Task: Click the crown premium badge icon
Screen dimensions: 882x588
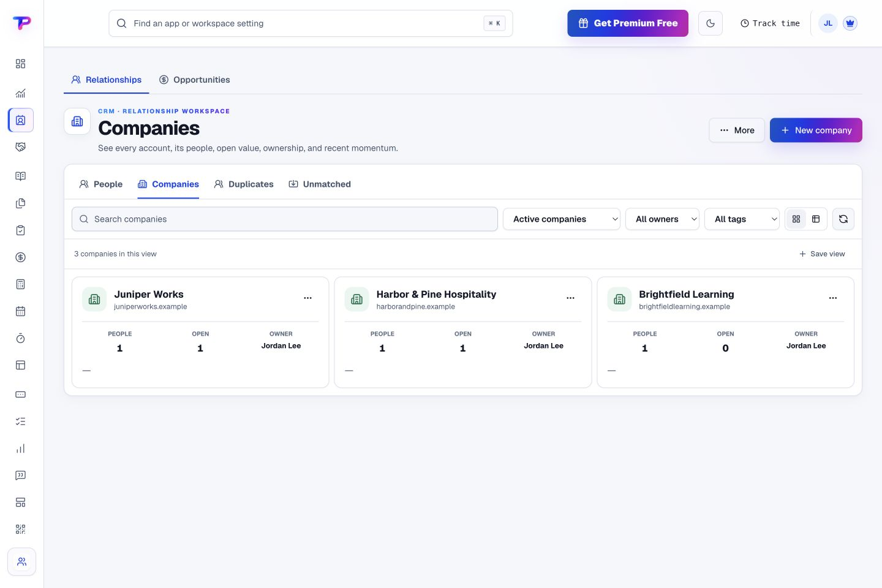Action: pyautogui.click(x=850, y=23)
